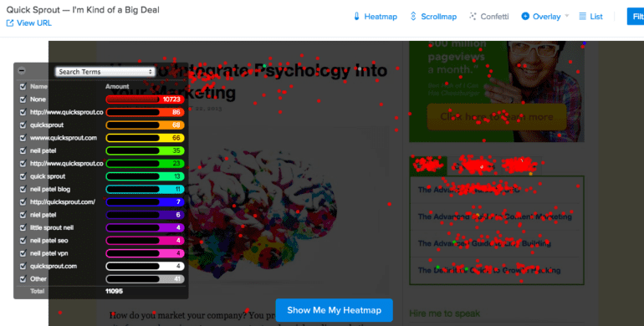Click the orange bar showing 68
The height and width of the screenshot is (326, 644).
(x=145, y=125)
